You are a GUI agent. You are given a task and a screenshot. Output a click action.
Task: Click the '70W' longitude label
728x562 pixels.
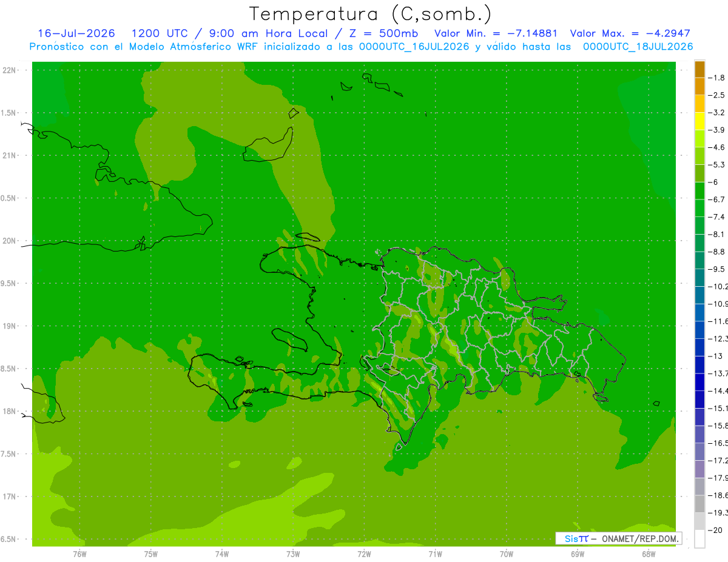tap(507, 554)
